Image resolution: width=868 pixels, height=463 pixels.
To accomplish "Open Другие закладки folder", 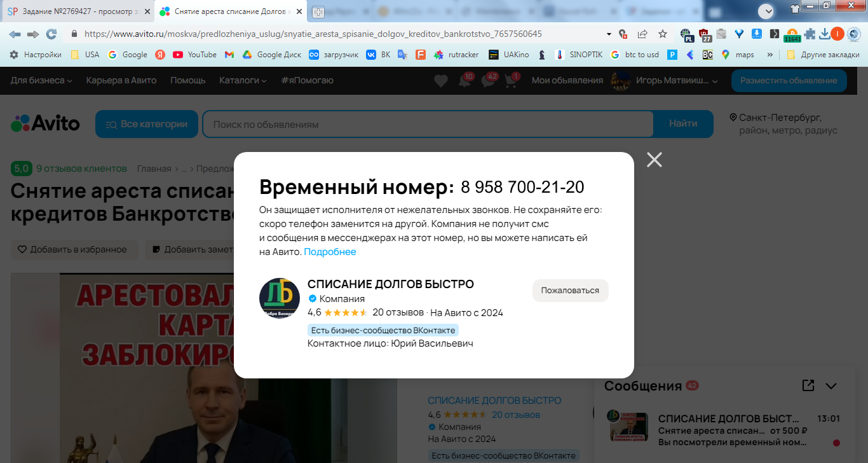I will pos(823,55).
